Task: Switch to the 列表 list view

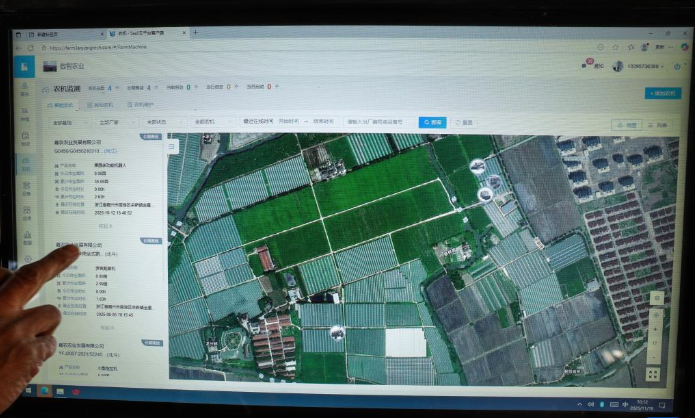Action: 658,125
